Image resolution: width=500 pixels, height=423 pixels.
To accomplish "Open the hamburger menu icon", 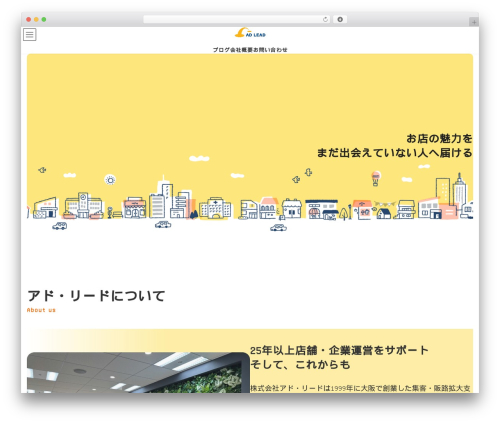I will (x=30, y=34).
